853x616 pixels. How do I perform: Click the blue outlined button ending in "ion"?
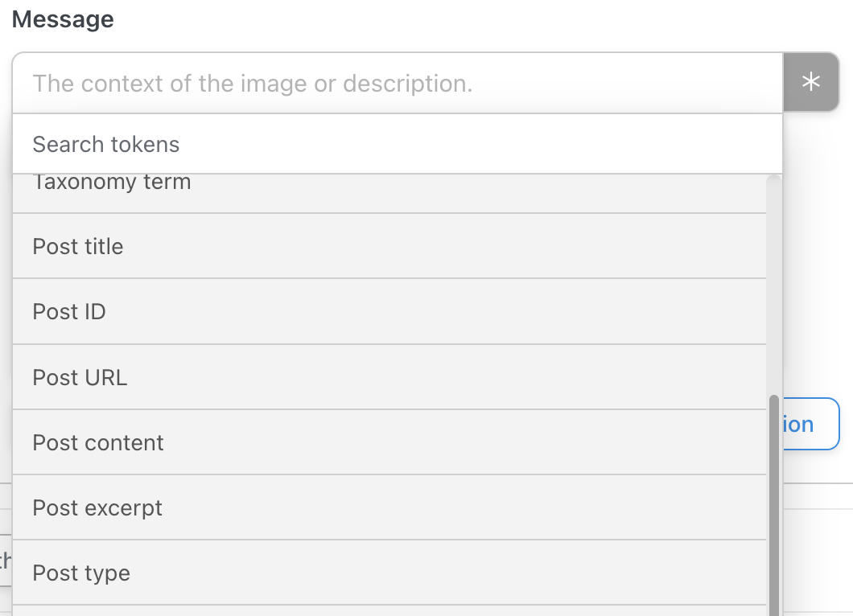pyautogui.click(x=811, y=424)
